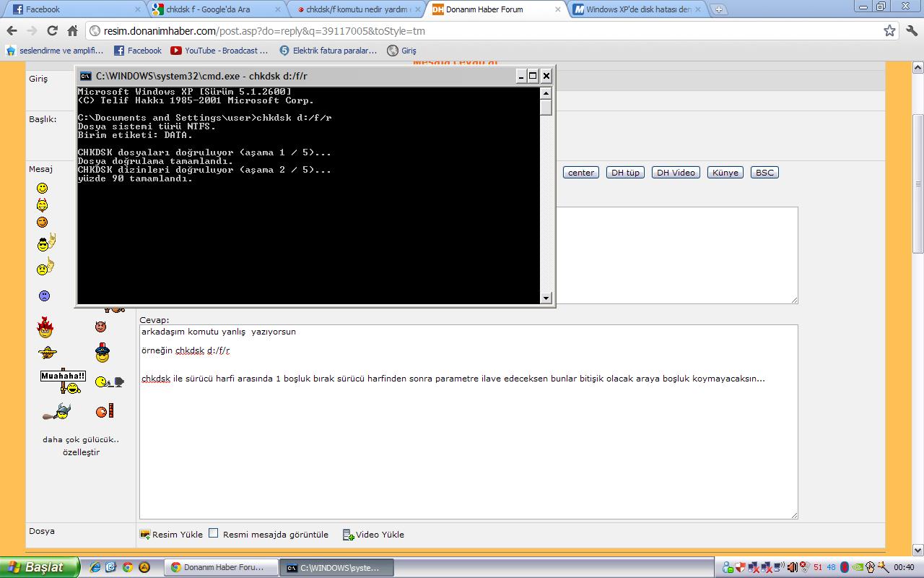Open the seslendirme ve amplifi bookmark

[55, 51]
